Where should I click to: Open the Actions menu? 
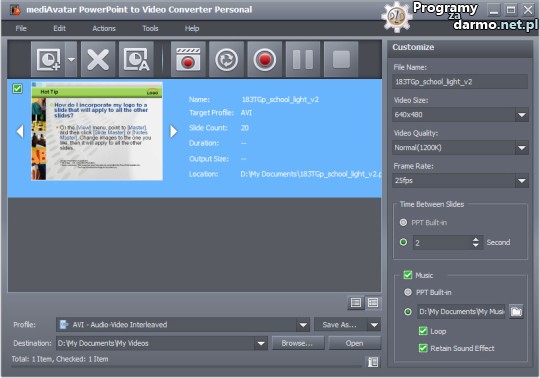click(104, 28)
